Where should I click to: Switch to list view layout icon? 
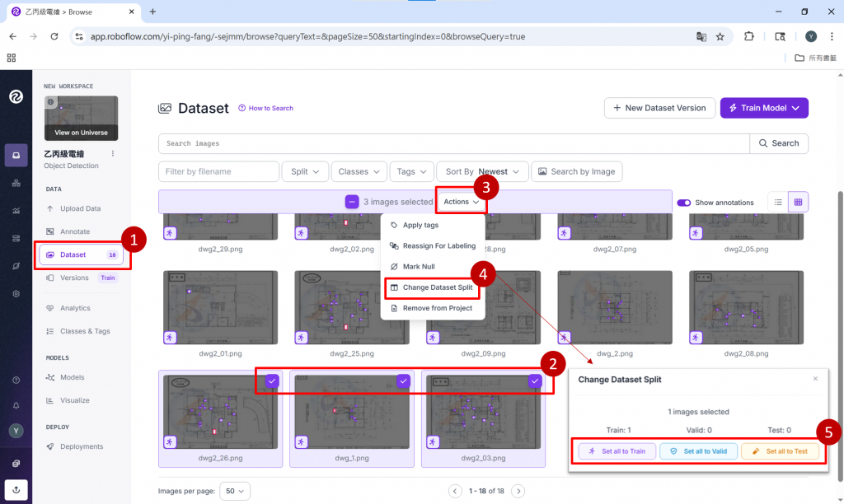778,203
